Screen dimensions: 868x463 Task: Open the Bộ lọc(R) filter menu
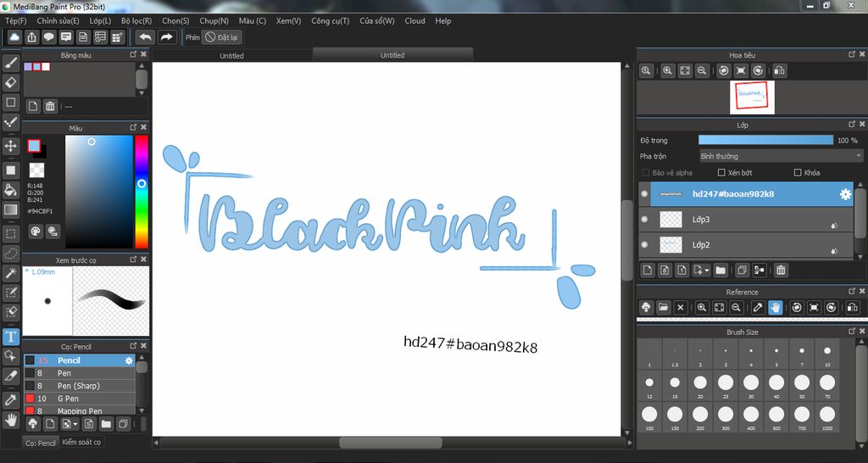(136, 21)
